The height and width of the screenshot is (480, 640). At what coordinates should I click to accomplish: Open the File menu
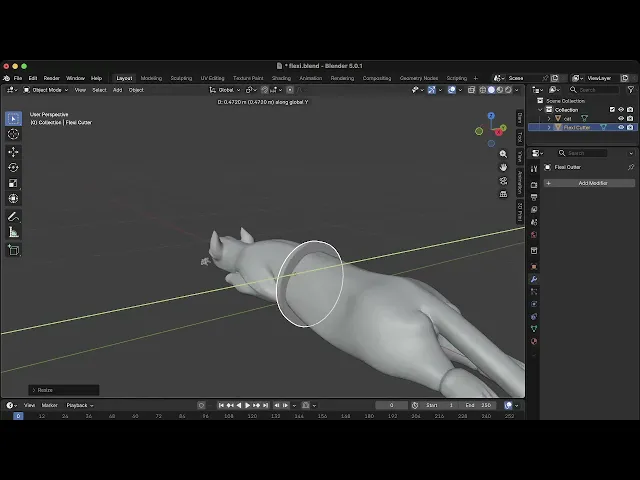click(x=18, y=78)
